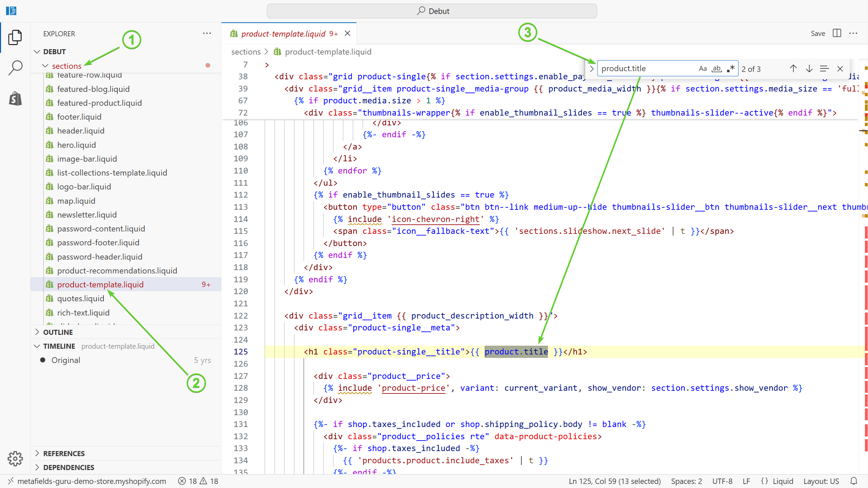This screenshot has height=488, width=868.
Task: Open the Shopify panel in activity bar
Action: [x=15, y=99]
